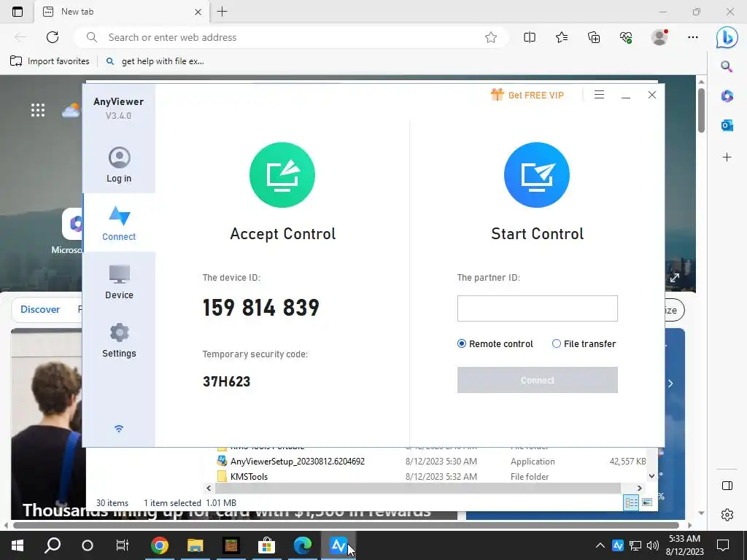The width and height of the screenshot is (747, 560).
Task: Click the plus icon in Edge sidebar
Action: click(x=727, y=157)
